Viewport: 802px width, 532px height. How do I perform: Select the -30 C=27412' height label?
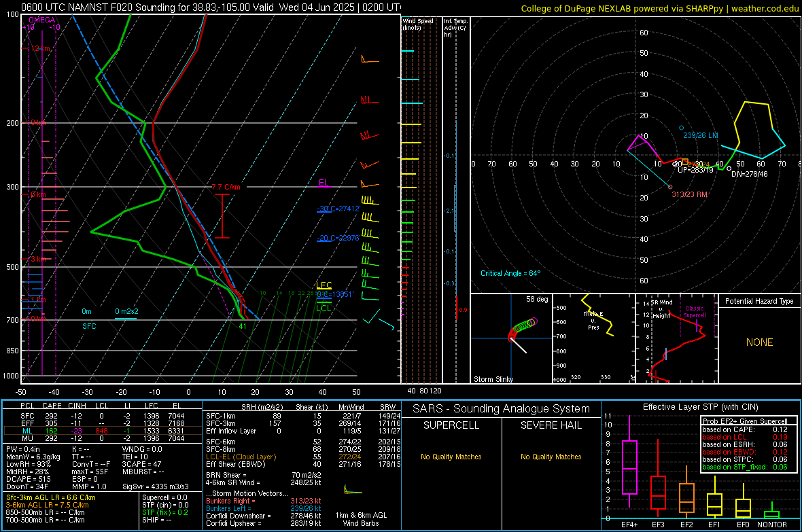tap(338, 209)
